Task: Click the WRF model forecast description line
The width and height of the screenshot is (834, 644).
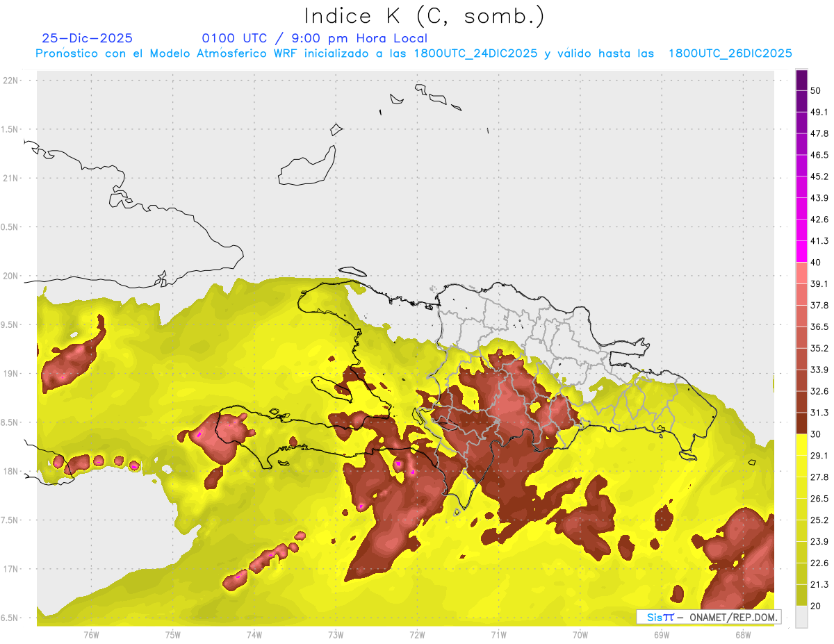Action: pyautogui.click(x=414, y=53)
